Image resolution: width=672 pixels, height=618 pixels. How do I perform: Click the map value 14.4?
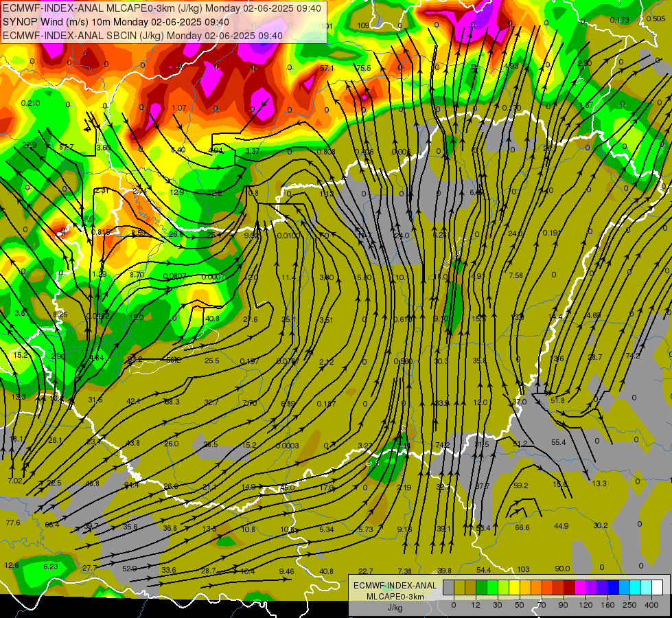pyautogui.click(x=555, y=316)
